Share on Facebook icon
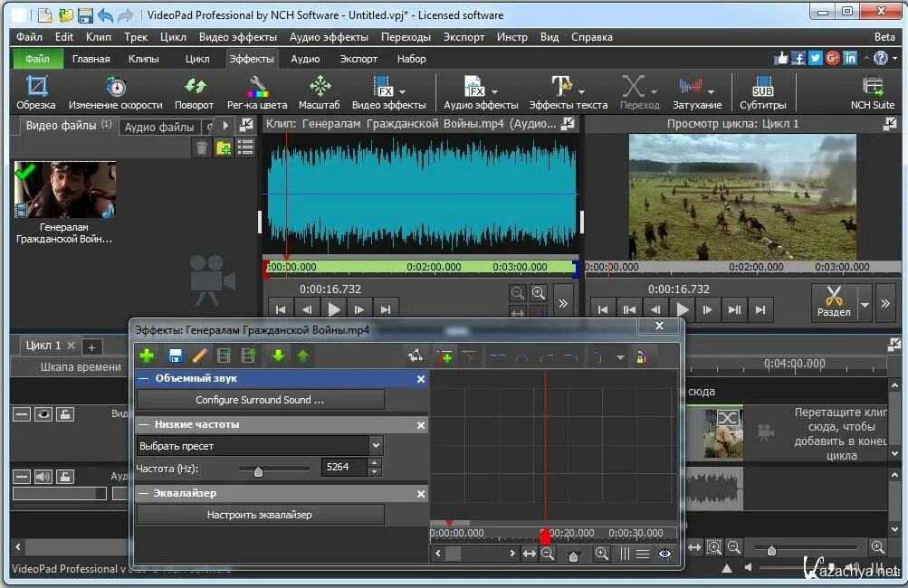908x588 pixels. click(x=798, y=58)
